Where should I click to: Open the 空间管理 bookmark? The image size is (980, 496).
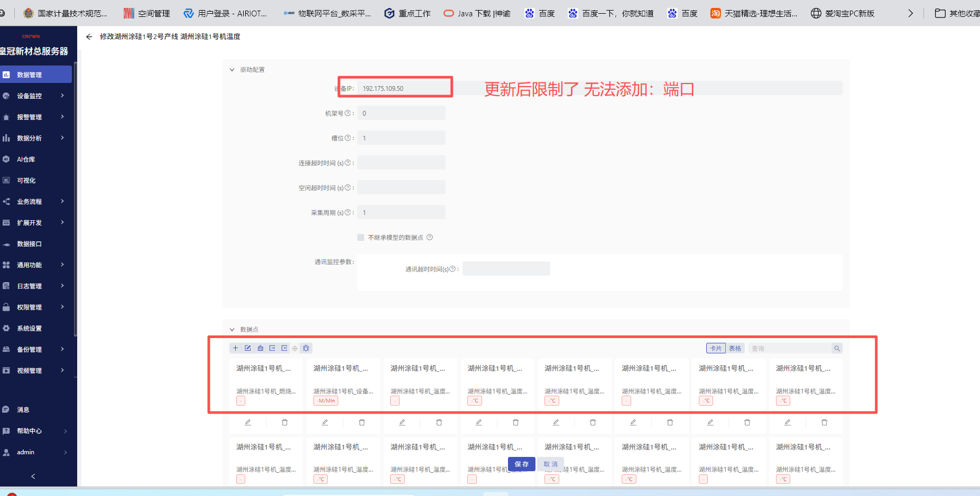coord(147,13)
